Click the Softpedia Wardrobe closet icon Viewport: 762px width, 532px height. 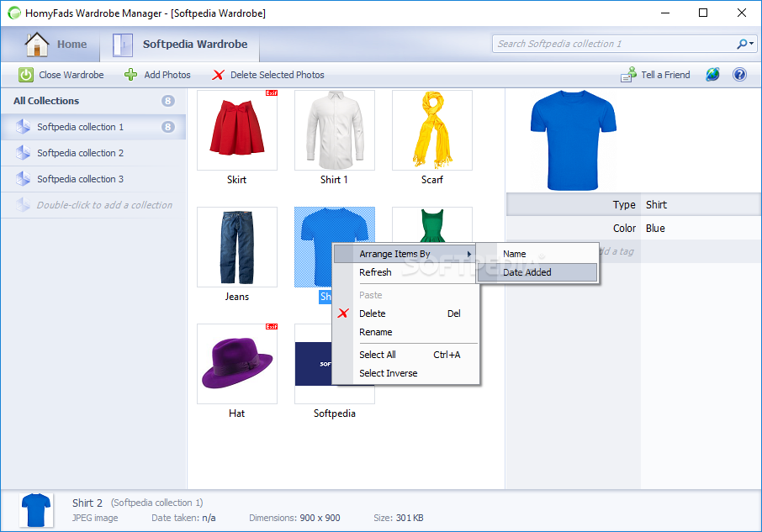coord(123,45)
